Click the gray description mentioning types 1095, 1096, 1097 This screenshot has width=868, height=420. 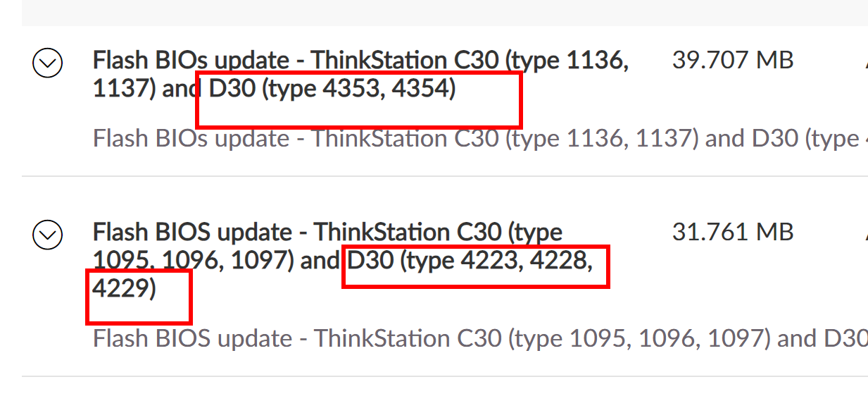tap(480, 339)
